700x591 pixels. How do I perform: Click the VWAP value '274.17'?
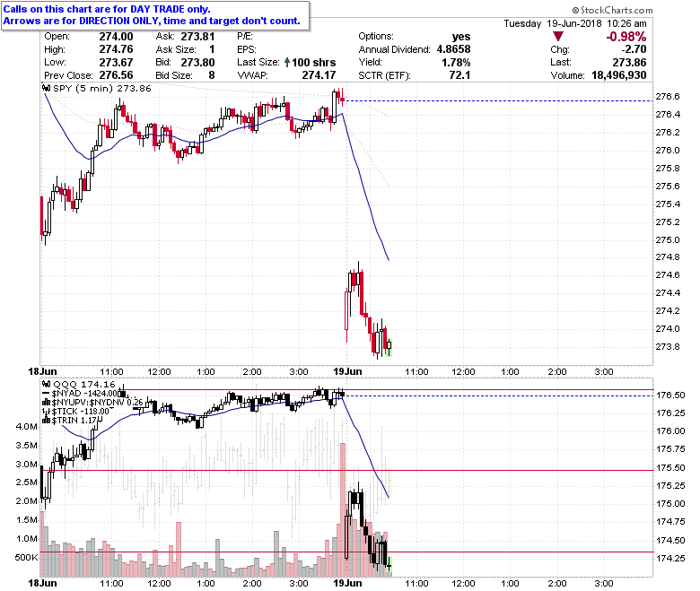(x=319, y=75)
